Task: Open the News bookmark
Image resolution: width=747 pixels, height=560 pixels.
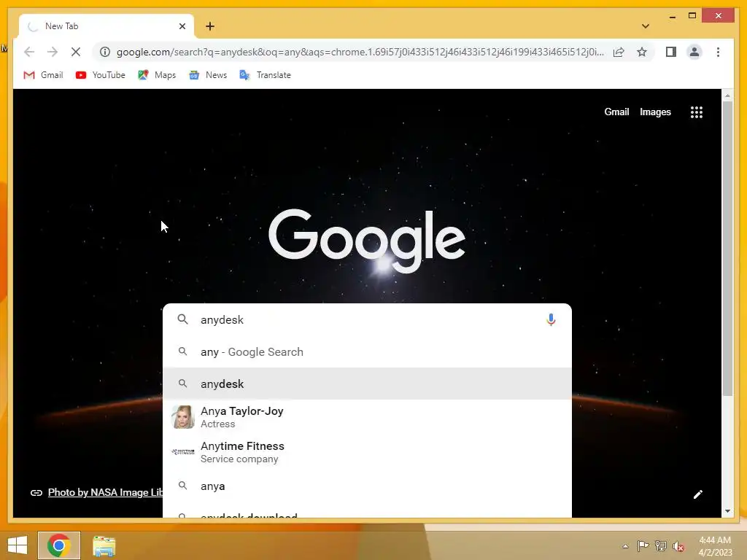Action: pyautogui.click(x=208, y=75)
